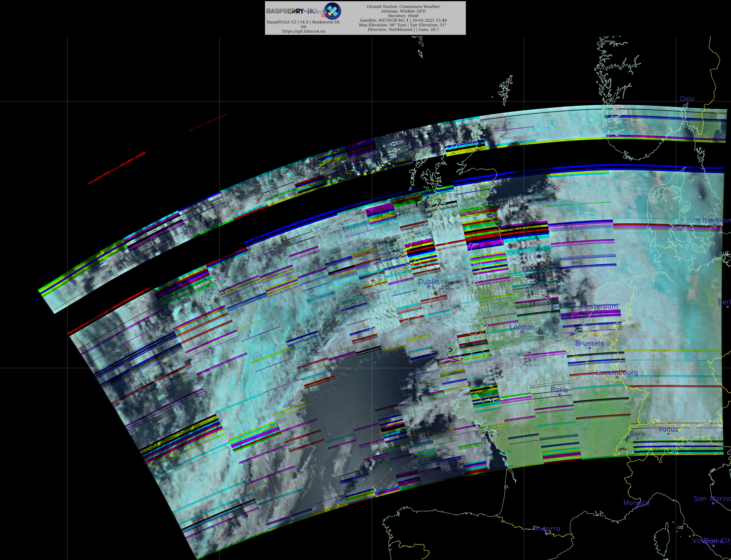Image resolution: width=731 pixels, height=560 pixels.
Task: Click the Raspberry-NOAA satellite logo icon
Action: 333,11
